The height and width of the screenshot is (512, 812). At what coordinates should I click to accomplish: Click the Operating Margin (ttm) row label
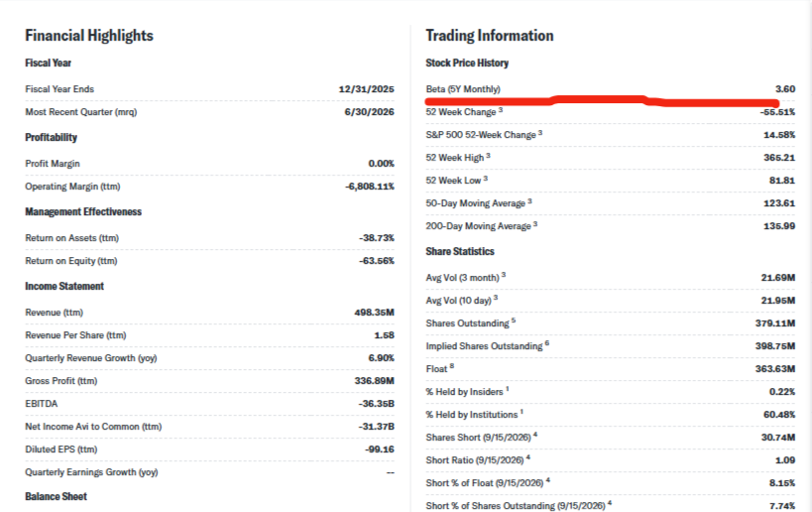click(x=72, y=187)
